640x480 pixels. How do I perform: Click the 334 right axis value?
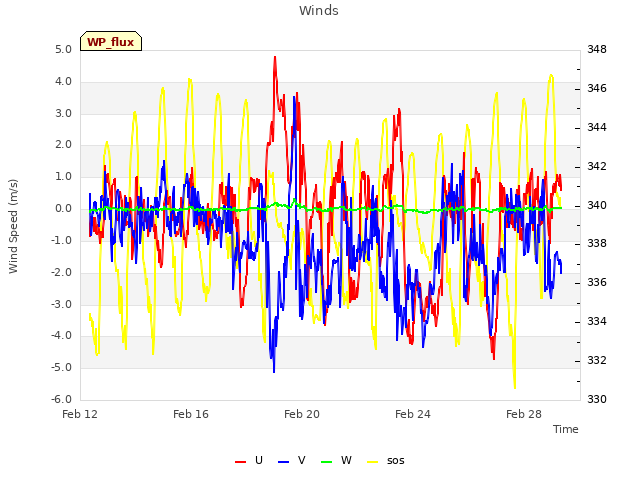click(x=597, y=322)
